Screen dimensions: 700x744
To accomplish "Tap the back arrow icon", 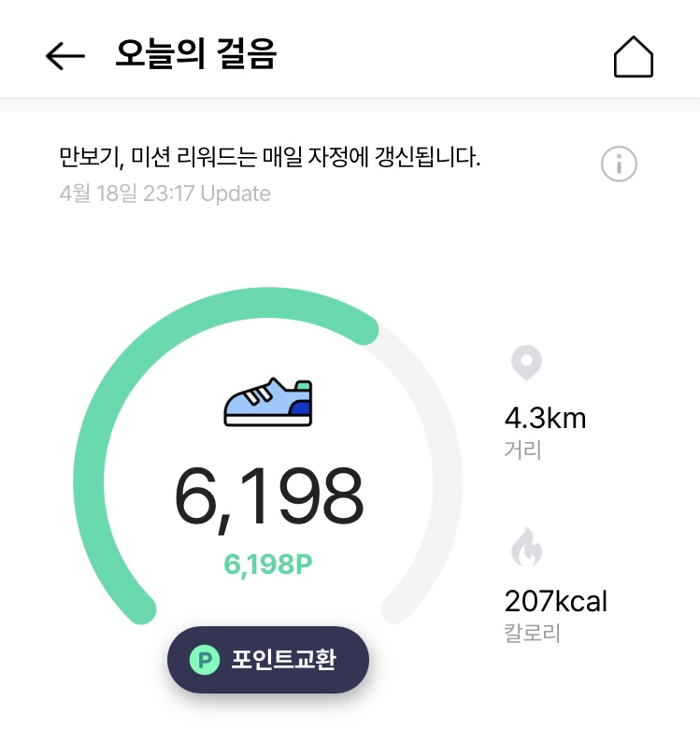I will tap(65, 56).
